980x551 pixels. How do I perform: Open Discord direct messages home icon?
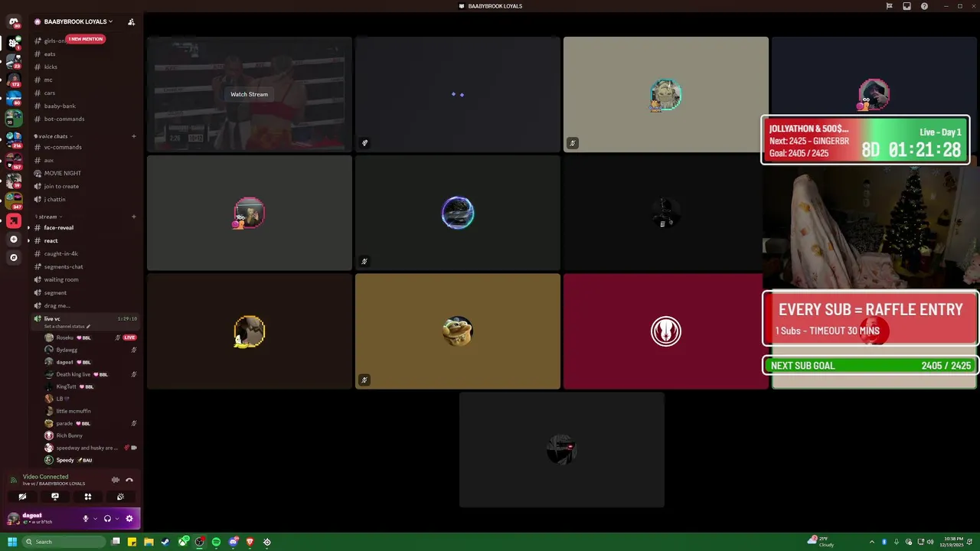click(x=13, y=22)
